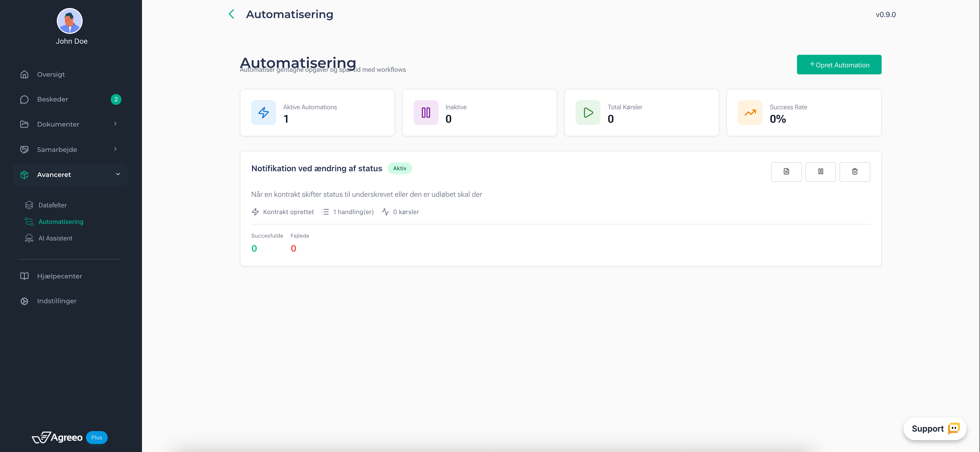Open Hjælpecenter from the sidebar
This screenshot has width=980, height=452.
click(59, 276)
